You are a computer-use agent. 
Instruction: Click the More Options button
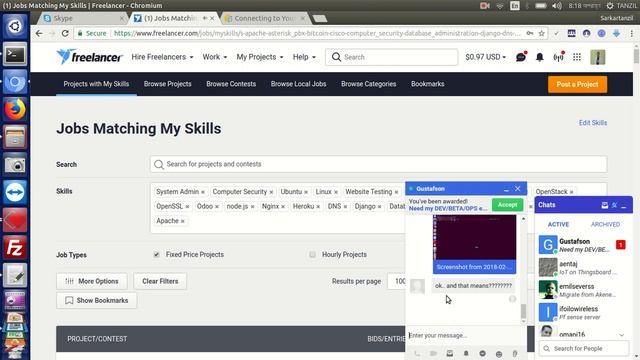92,281
